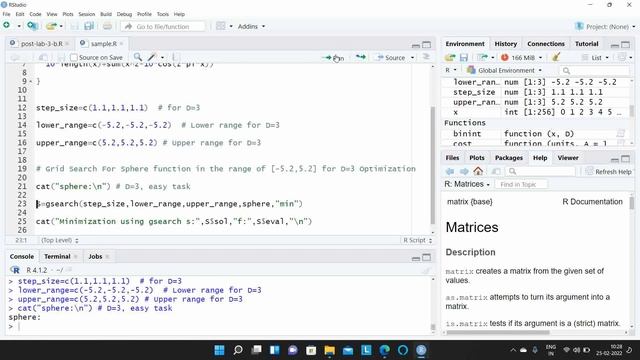The width and height of the screenshot is (640, 360).
Task: Close the sample.R tab
Action: point(121,44)
